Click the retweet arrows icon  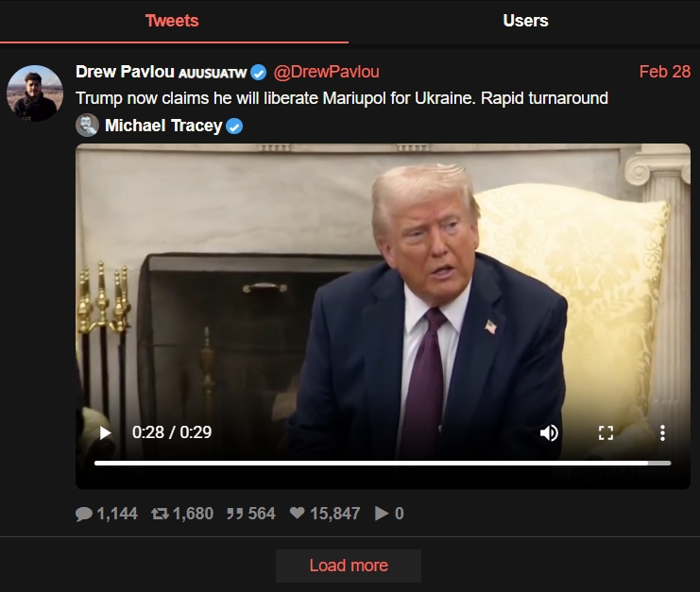[x=160, y=514]
